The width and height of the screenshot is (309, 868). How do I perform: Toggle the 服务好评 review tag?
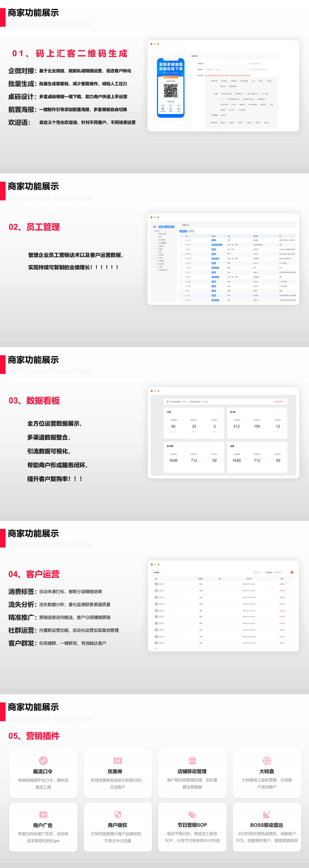point(223,123)
